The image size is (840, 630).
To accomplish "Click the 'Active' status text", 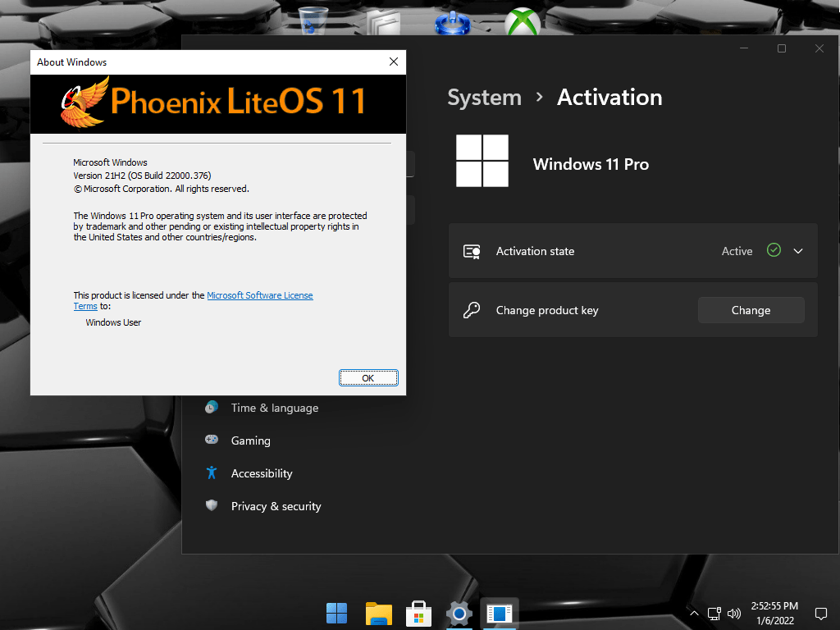I will point(737,251).
